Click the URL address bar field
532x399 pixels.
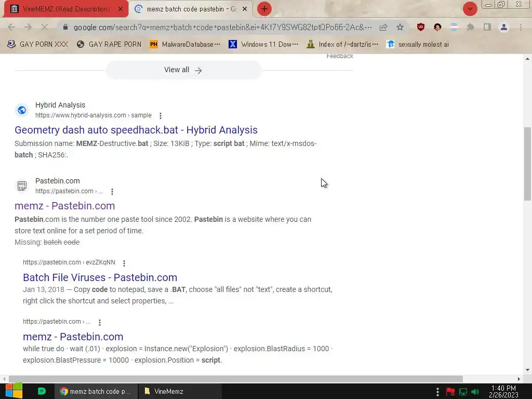point(222,27)
